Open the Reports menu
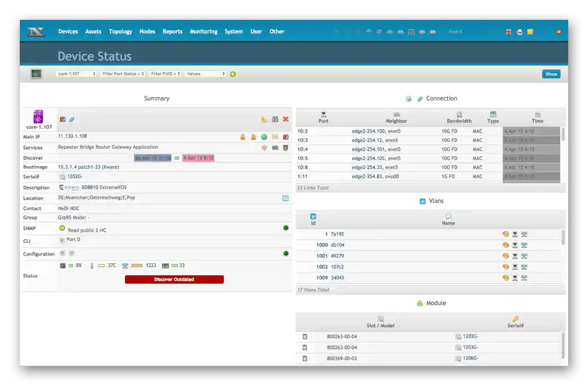 [172, 32]
